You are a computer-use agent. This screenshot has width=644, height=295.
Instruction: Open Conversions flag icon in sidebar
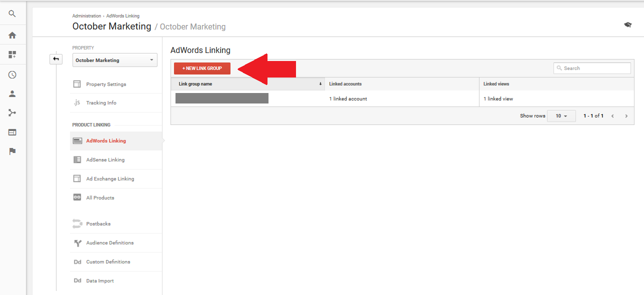pyautogui.click(x=12, y=151)
